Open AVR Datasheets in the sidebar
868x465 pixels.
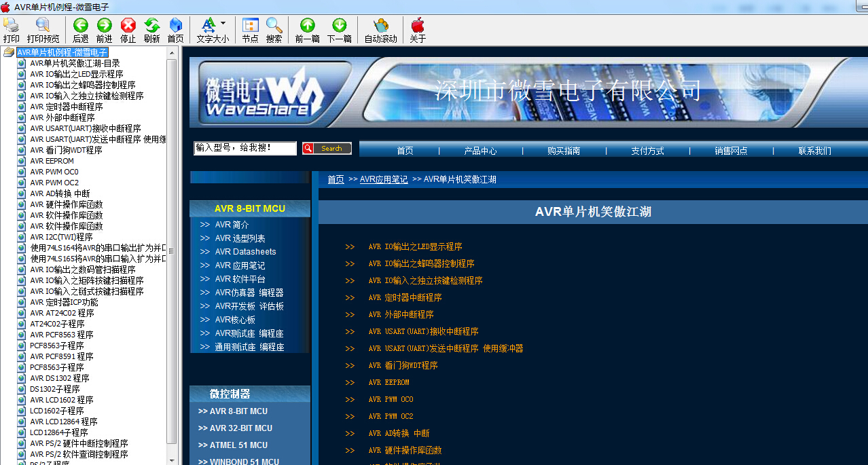click(x=246, y=252)
